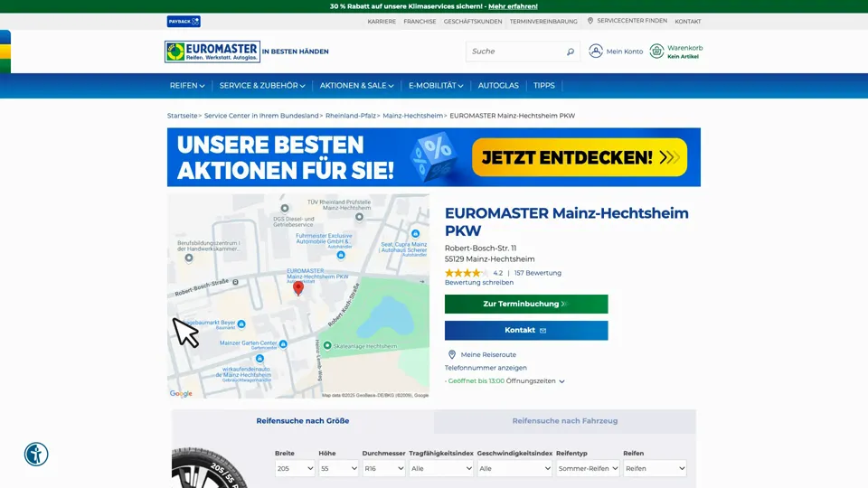
Task: Click the Skateanlage Hechtsheim map pin
Action: pyautogui.click(x=327, y=346)
